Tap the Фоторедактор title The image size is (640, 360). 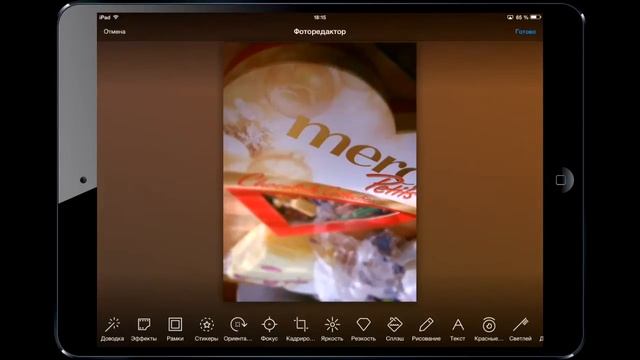coord(320,31)
